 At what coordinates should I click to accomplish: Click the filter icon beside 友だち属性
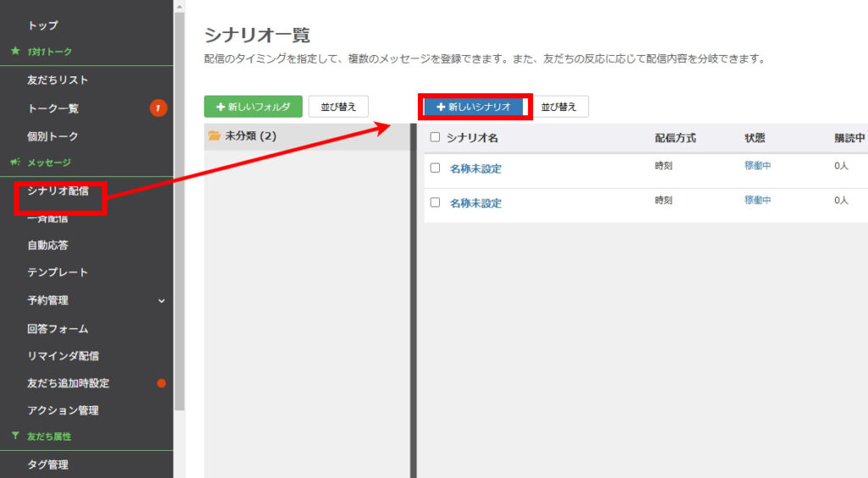[15, 436]
